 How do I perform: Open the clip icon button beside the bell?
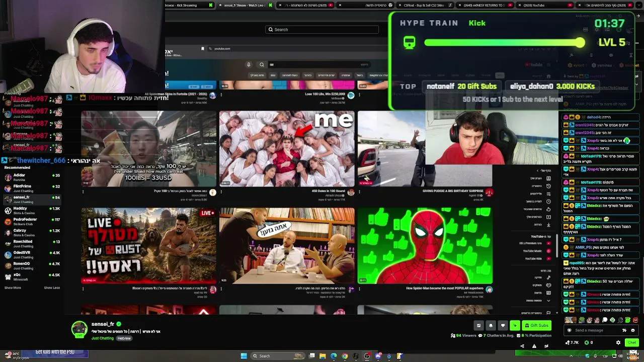point(478,325)
